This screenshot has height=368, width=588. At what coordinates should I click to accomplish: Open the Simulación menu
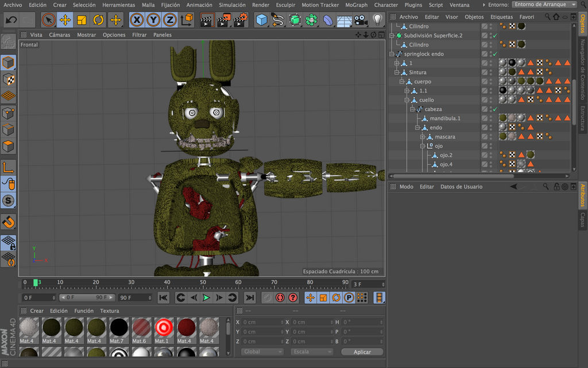(x=232, y=5)
